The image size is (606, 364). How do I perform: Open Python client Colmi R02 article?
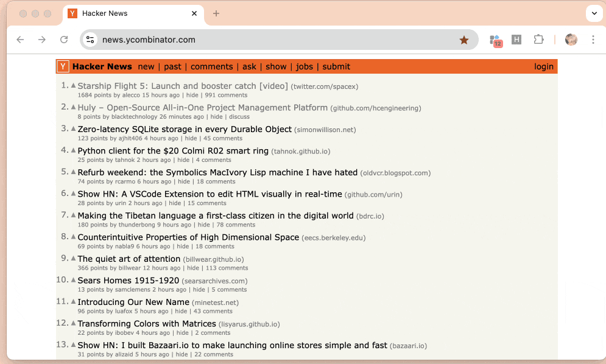(x=173, y=151)
